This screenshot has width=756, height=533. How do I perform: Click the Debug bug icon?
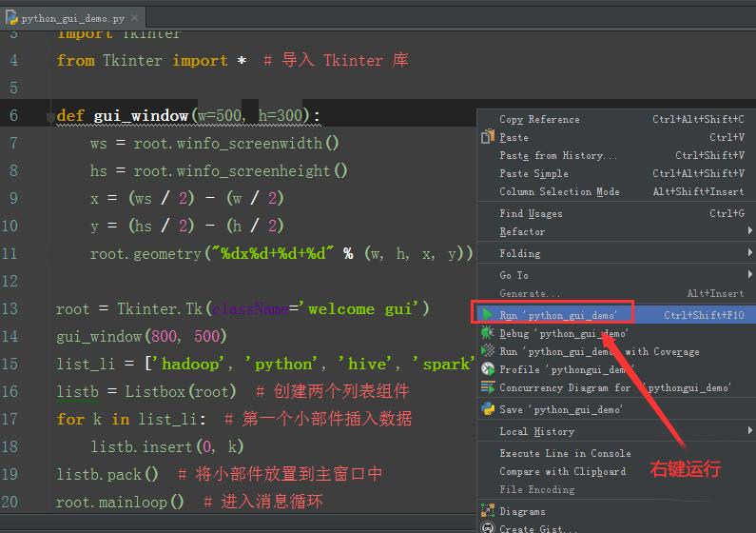click(x=488, y=333)
